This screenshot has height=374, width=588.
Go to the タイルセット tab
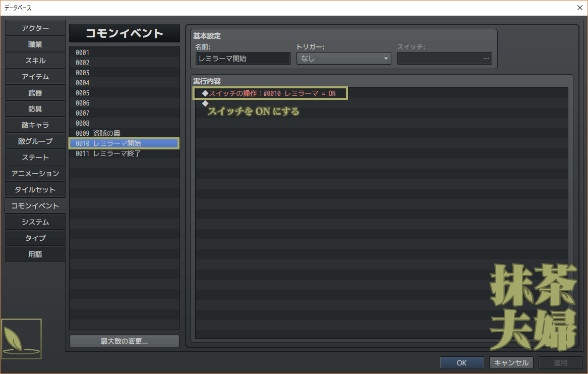(x=35, y=190)
